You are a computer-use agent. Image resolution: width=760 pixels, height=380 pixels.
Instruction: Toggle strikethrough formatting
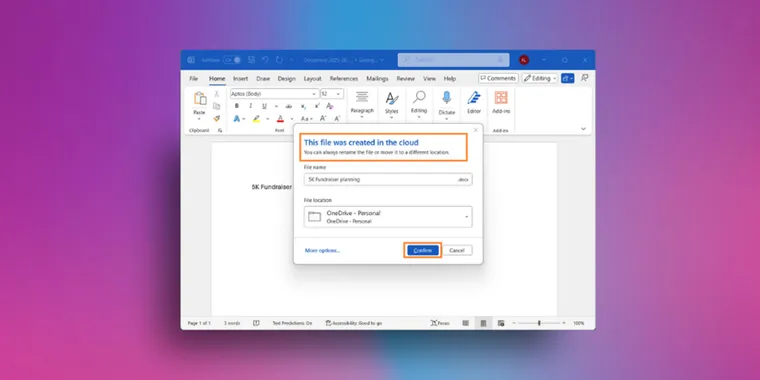click(289, 106)
